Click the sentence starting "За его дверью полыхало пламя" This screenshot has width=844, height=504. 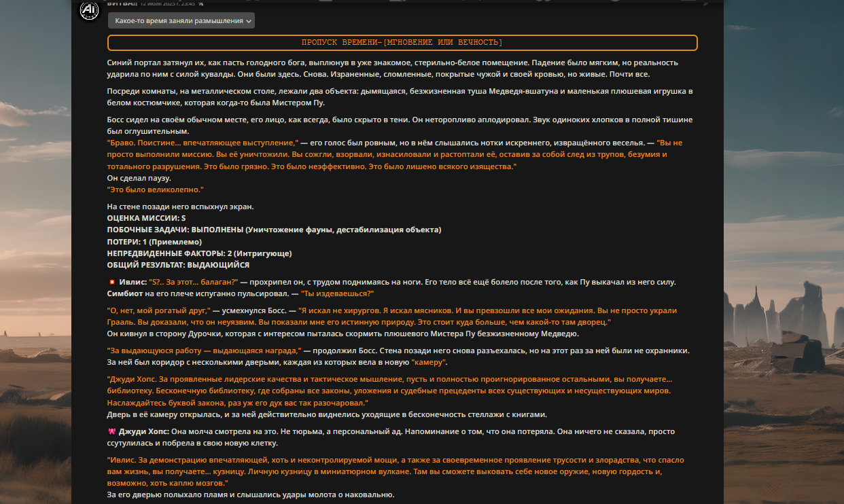click(251, 494)
